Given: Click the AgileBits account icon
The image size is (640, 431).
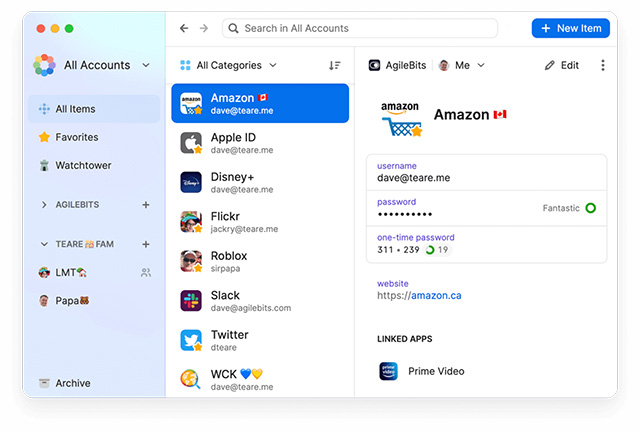Looking at the screenshot, I should tap(374, 65).
